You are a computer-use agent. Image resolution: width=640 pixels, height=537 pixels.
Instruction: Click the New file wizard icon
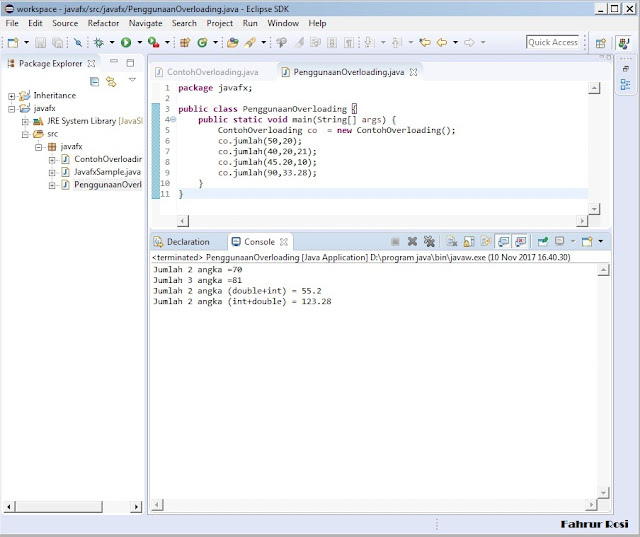(13, 42)
